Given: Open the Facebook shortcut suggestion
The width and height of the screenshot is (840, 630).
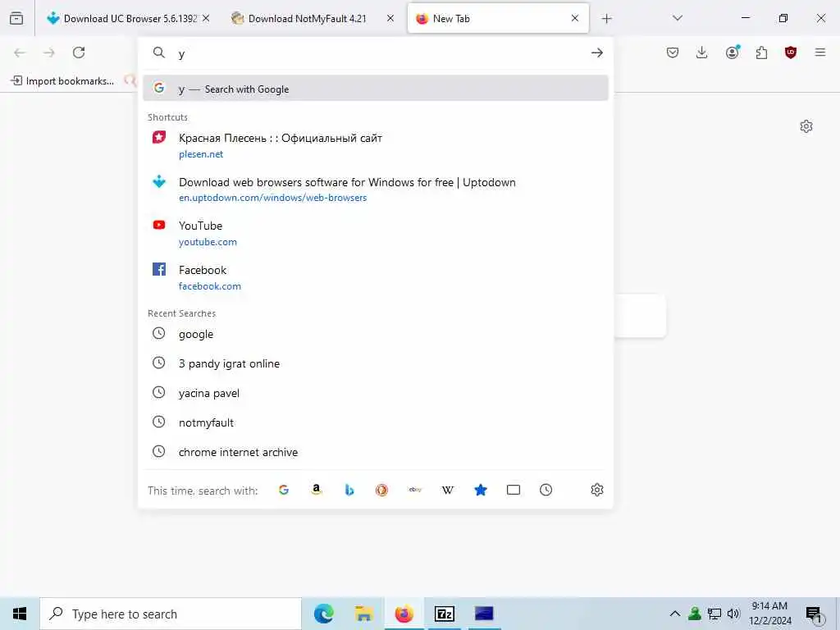Looking at the screenshot, I should tap(376, 277).
